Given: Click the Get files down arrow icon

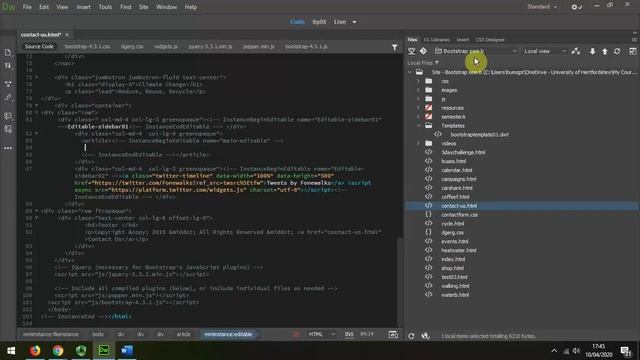Looking at the screenshot, I should point(592,51).
